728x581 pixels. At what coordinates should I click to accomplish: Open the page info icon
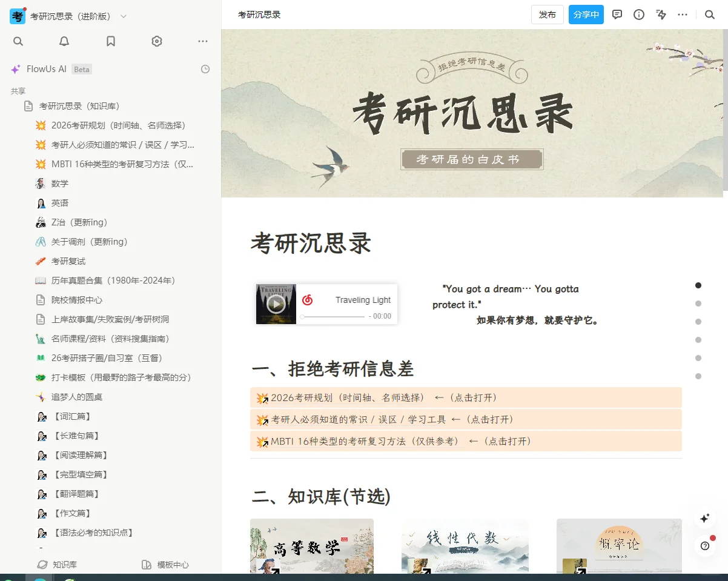pos(639,15)
